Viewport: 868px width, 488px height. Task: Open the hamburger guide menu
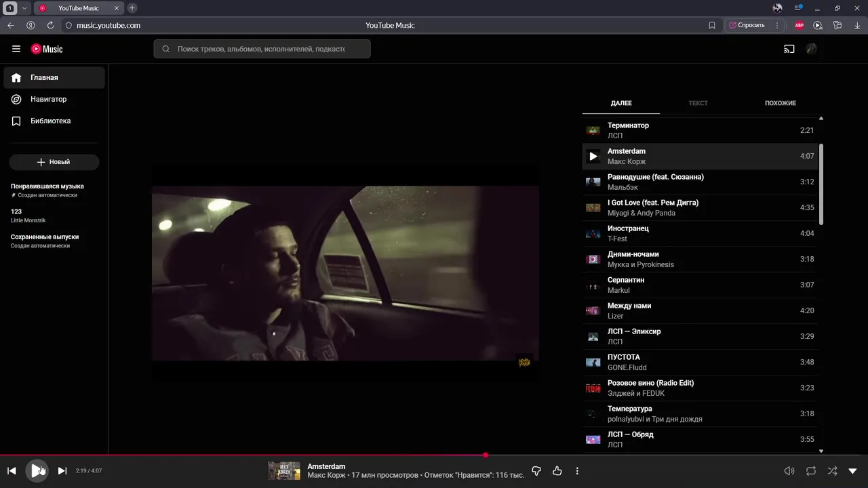point(16,49)
